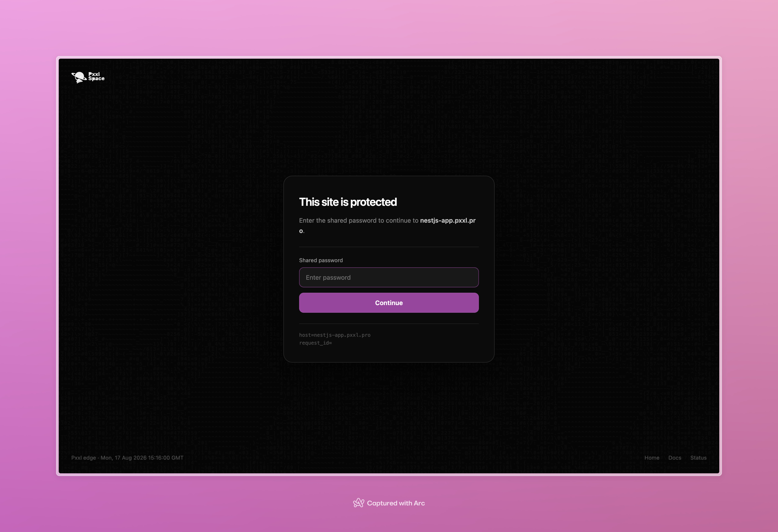Image resolution: width=778 pixels, height=532 pixels.
Task: Click the Pxxl Space planet logo
Action: coord(88,77)
